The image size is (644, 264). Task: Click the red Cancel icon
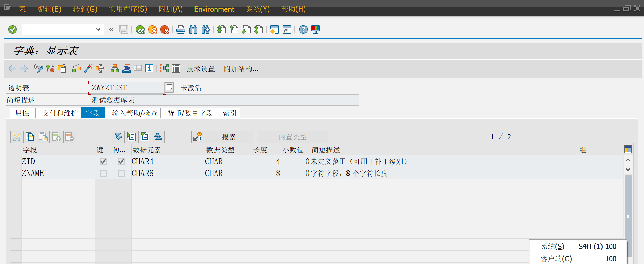[x=165, y=30]
